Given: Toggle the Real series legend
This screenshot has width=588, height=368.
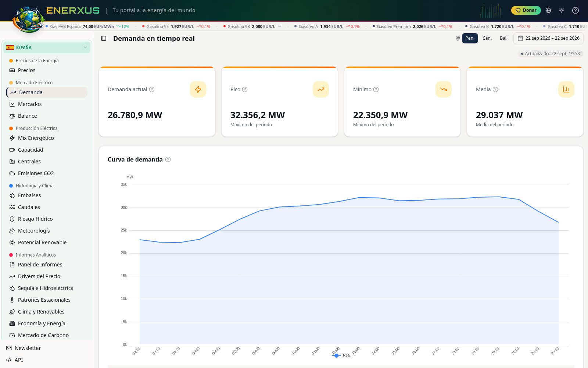Looking at the screenshot, I should (x=341, y=355).
